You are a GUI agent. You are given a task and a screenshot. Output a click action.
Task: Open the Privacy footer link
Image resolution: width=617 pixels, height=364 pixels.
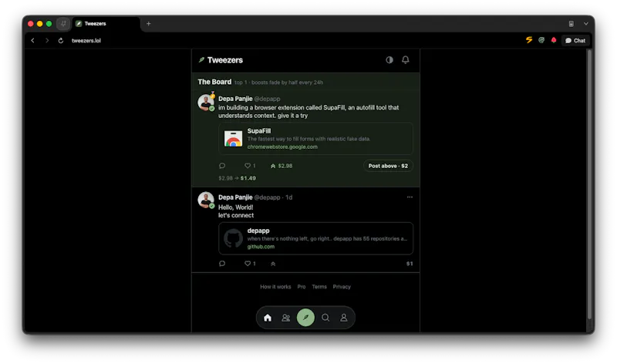click(342, 287)
